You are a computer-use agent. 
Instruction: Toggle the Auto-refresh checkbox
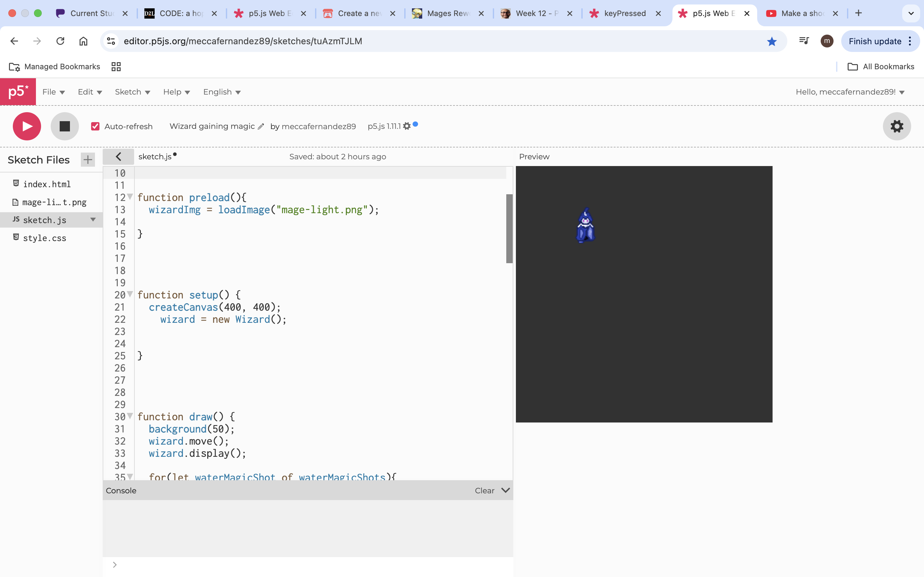(96, 126)
